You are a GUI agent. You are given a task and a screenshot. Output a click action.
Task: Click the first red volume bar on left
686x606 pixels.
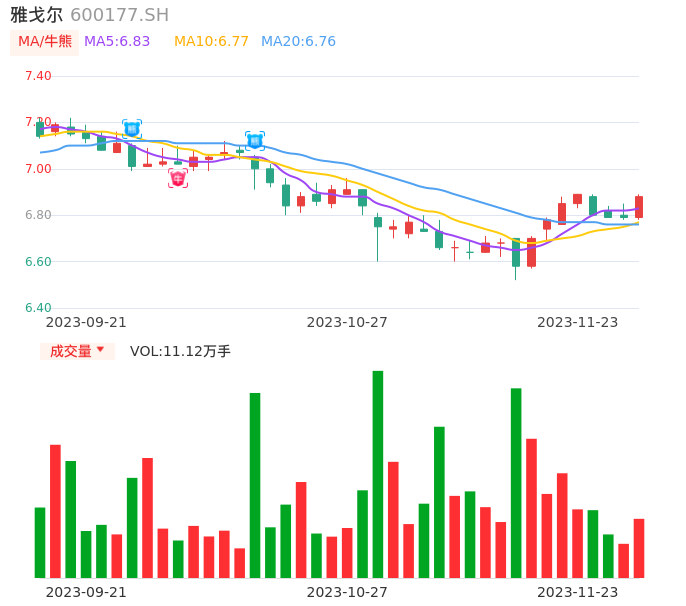click(x=56, y=511)
